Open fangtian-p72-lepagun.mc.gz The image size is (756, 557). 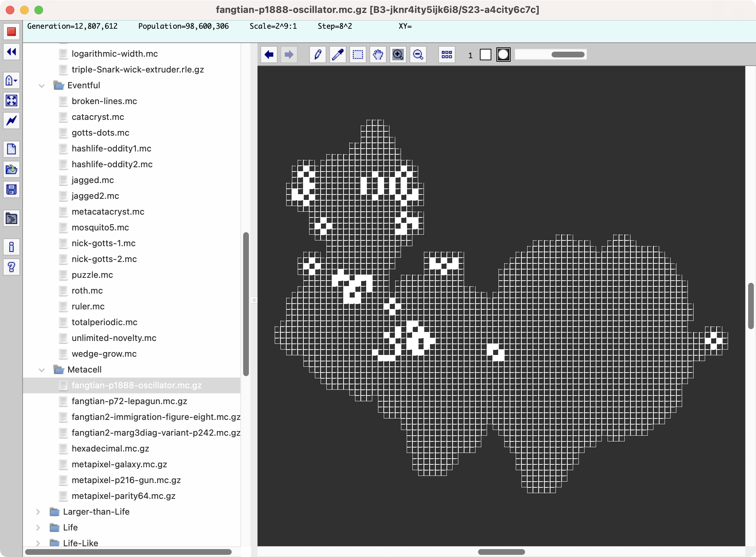tap(129, 401)
